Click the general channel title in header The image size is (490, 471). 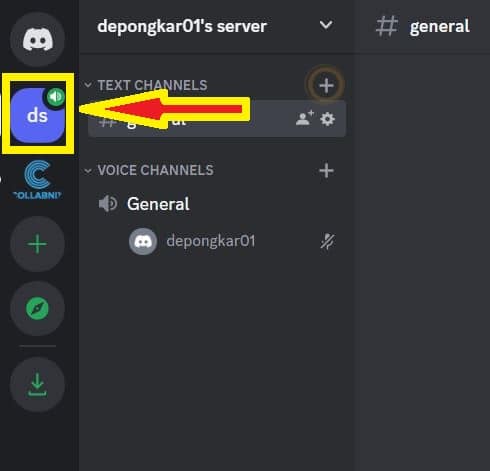[440, 26]
